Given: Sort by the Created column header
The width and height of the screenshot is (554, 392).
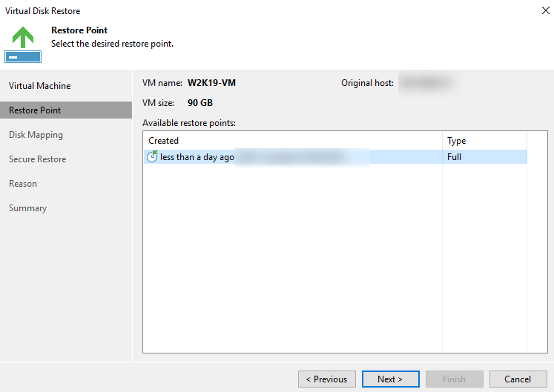Looking at the screenshot, I should point(292,141).
